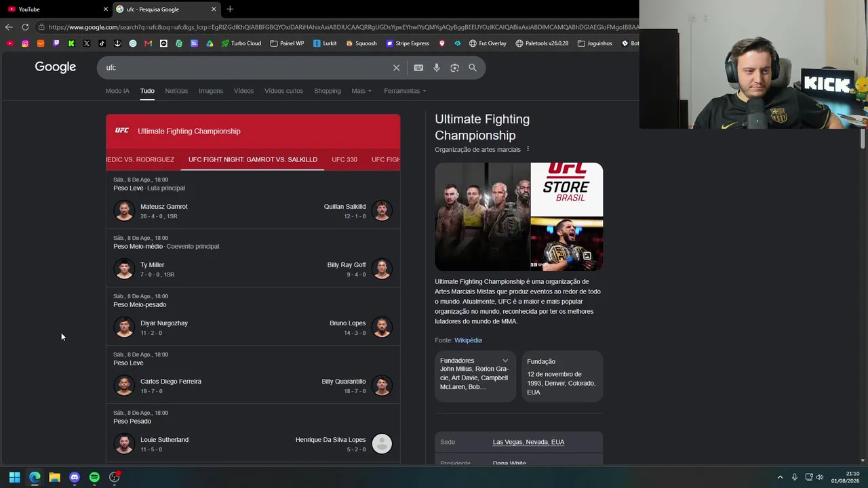
Task: Switch to the YouTube browser tab
Action: pos(56,9)
